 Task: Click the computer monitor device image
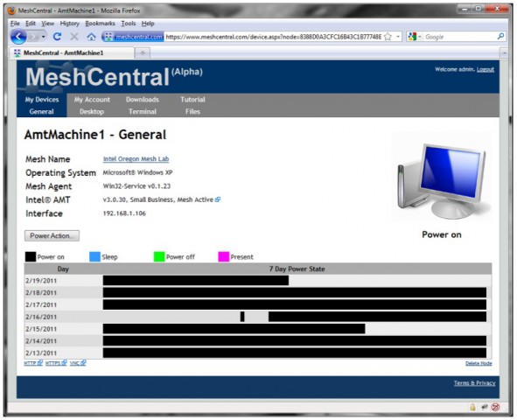(442, 180)
